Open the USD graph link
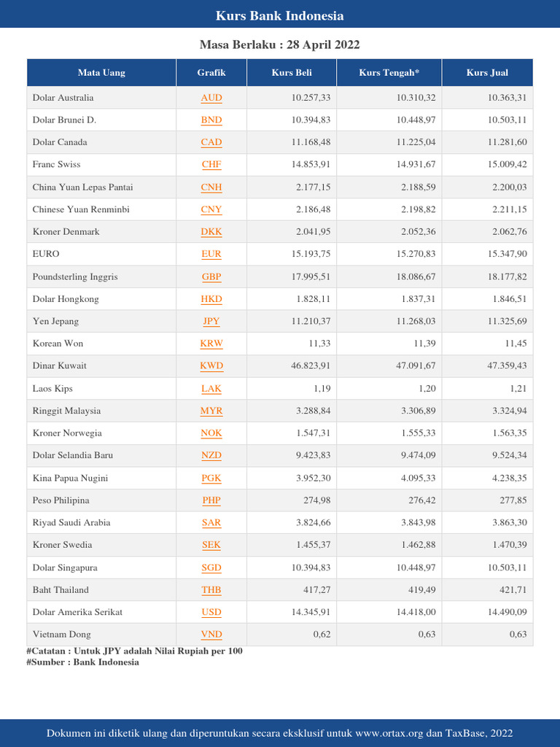This screenshot has height=747, width=560. click(211, 612)
